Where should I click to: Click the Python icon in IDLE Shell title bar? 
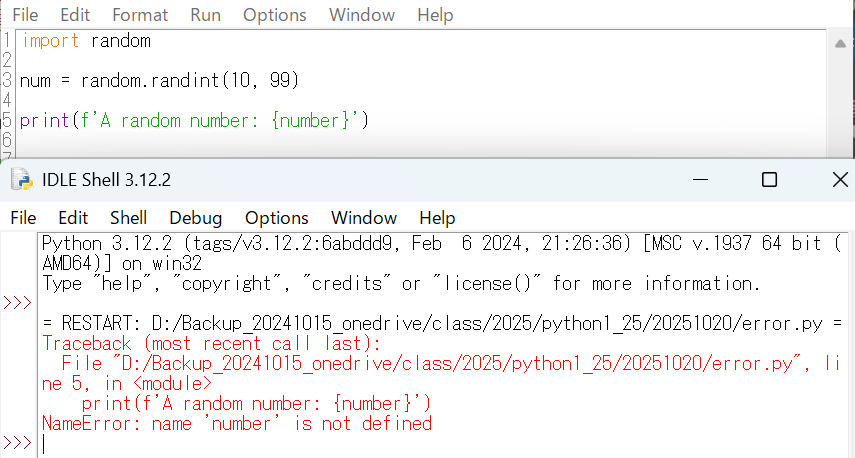tap(20, 180)
